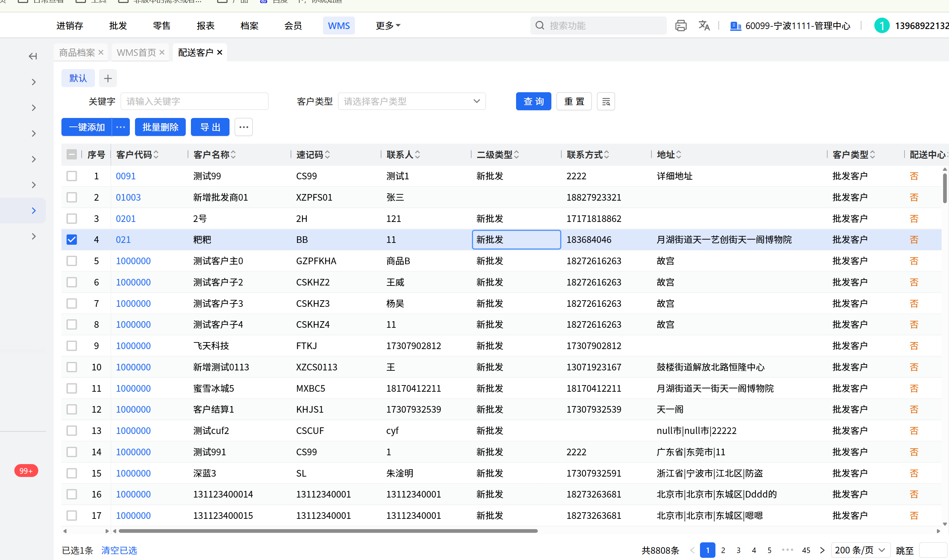Uncheck the selected row 4 checkbox
Screen dimensions: 949x560
(72, 240)
